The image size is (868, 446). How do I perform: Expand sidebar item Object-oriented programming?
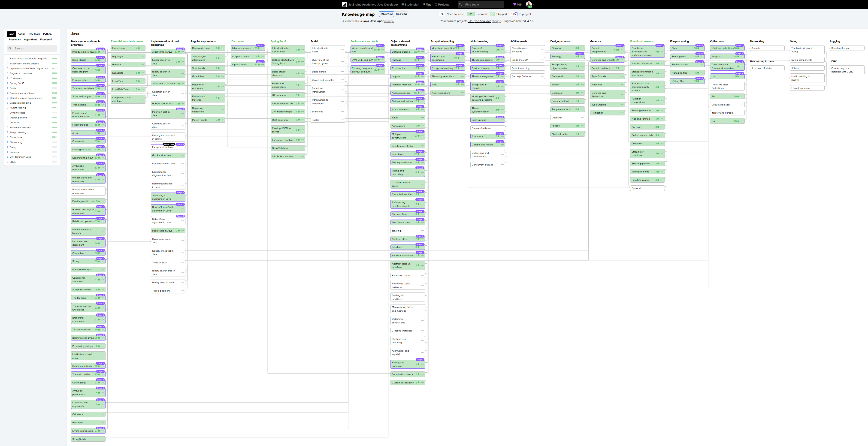[8, 98]
